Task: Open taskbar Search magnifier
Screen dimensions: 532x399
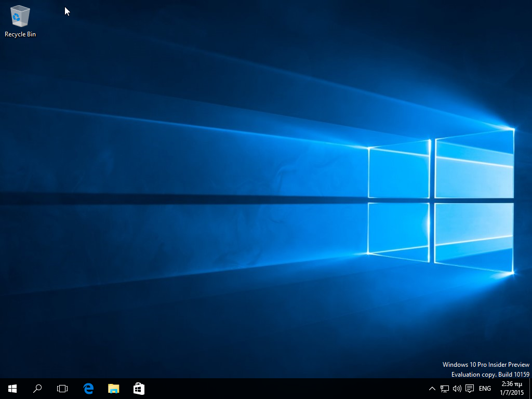Action: 37,389
